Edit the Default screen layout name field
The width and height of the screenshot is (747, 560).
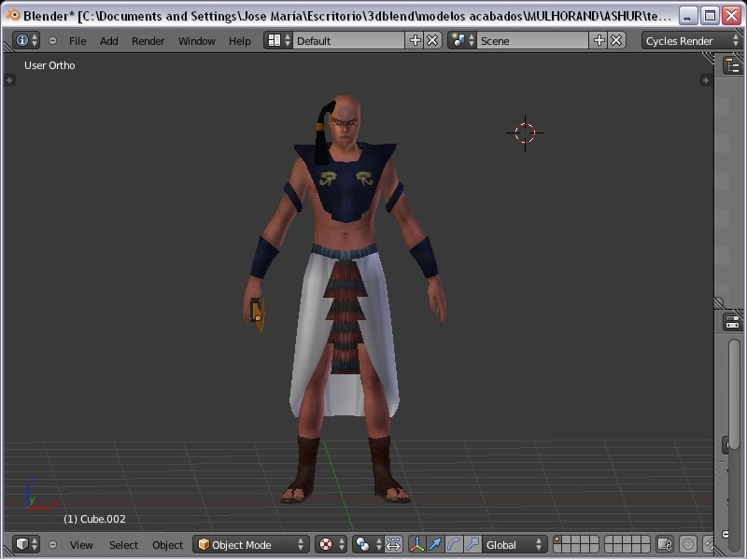tap(349, 40)
